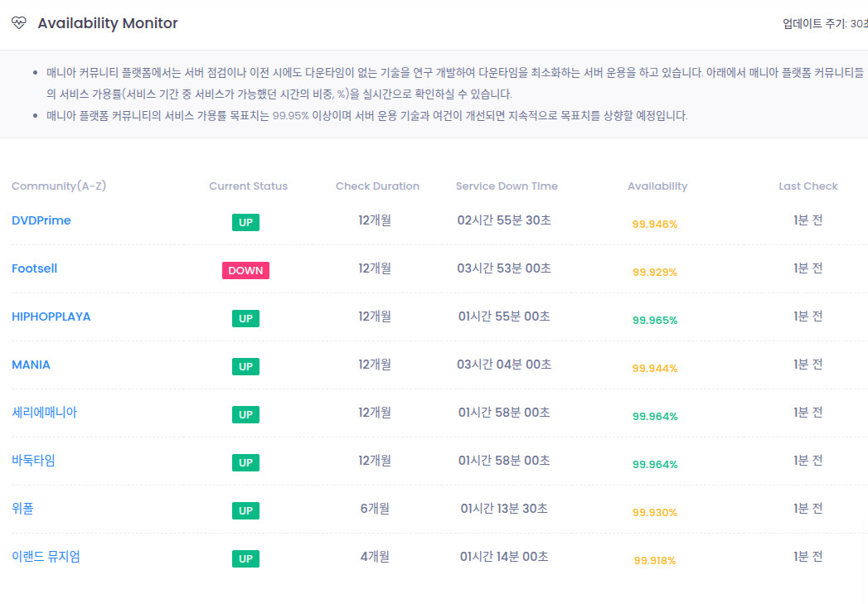
Task: Click the UP status badge for MANIA
Action: click(x=245, y=366)
